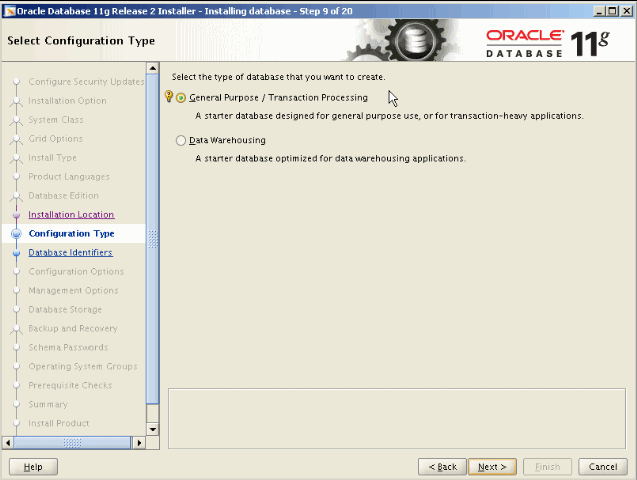Screen dimensions: 637x480
Task: Click the sidebar horizontal scrollbar thumb
Action: click(72, 443)
